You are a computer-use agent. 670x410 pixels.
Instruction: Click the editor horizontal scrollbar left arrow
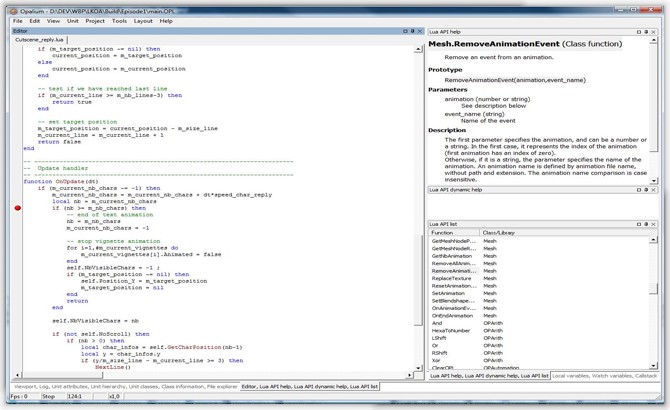click(x=18, y=375)
